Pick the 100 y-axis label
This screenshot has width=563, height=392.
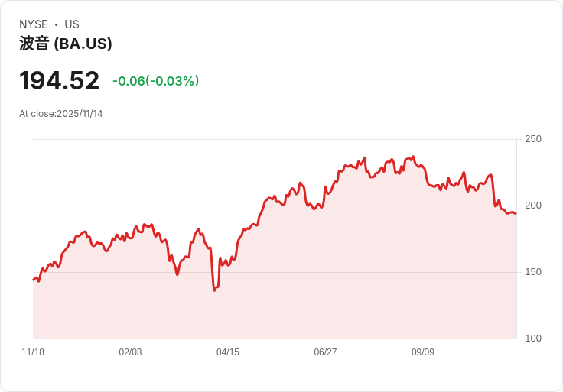(533, 339)
